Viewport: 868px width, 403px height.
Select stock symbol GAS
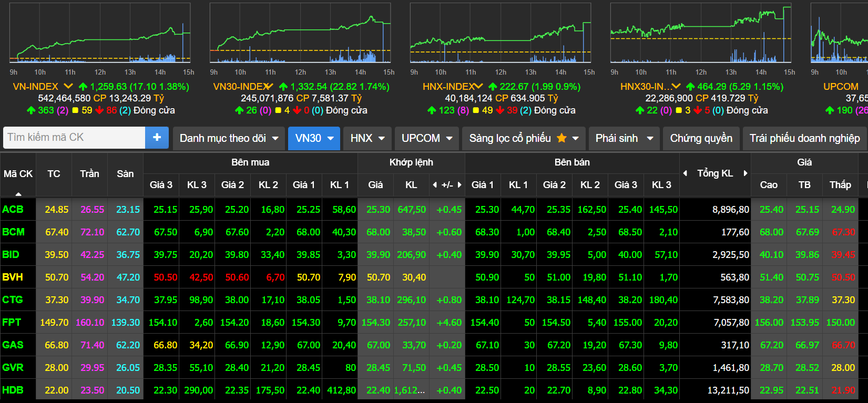pos(13,345)
